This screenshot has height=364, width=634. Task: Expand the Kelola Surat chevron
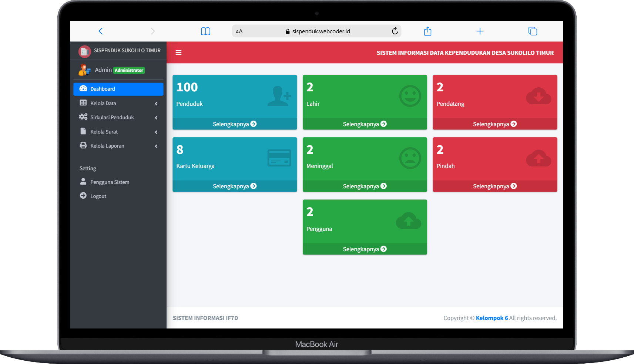156,132
